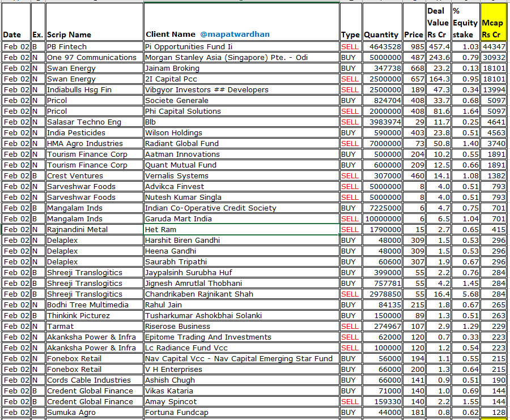Select the 'India Pesticides' cell
Viewport: 510px width, 420px height.
[x=94, y=132]
